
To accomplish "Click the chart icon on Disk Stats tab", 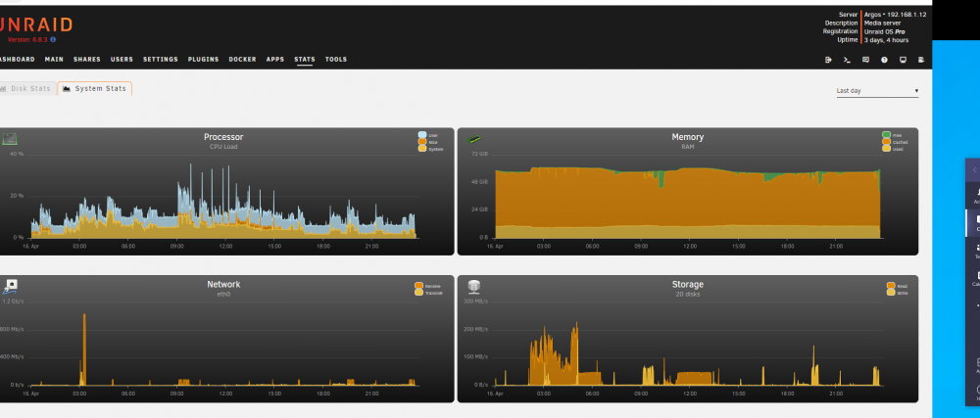I will pos(3,88).
